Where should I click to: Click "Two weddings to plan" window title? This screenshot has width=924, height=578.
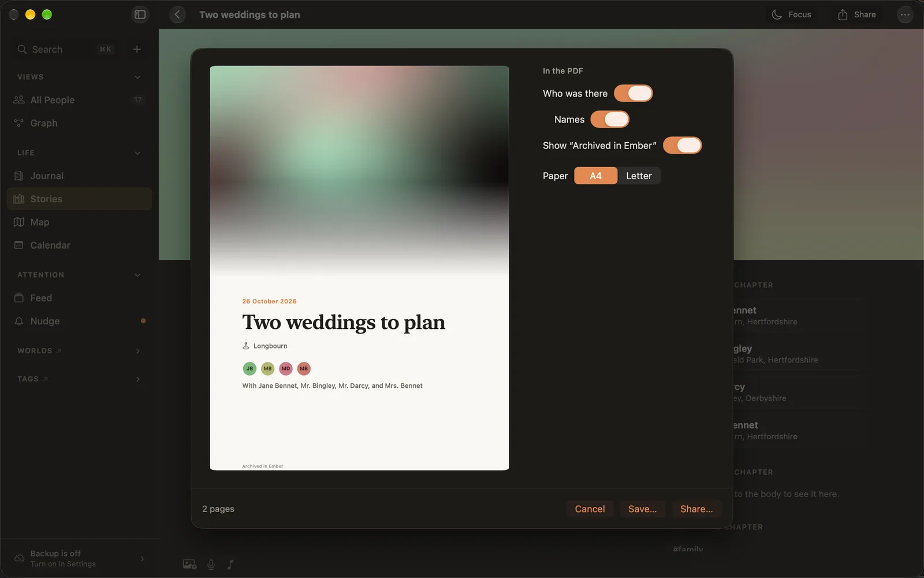(249, 14)
